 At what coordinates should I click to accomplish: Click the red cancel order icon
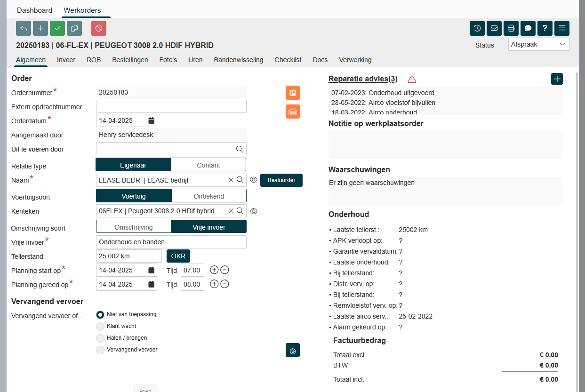pos(99,28)
